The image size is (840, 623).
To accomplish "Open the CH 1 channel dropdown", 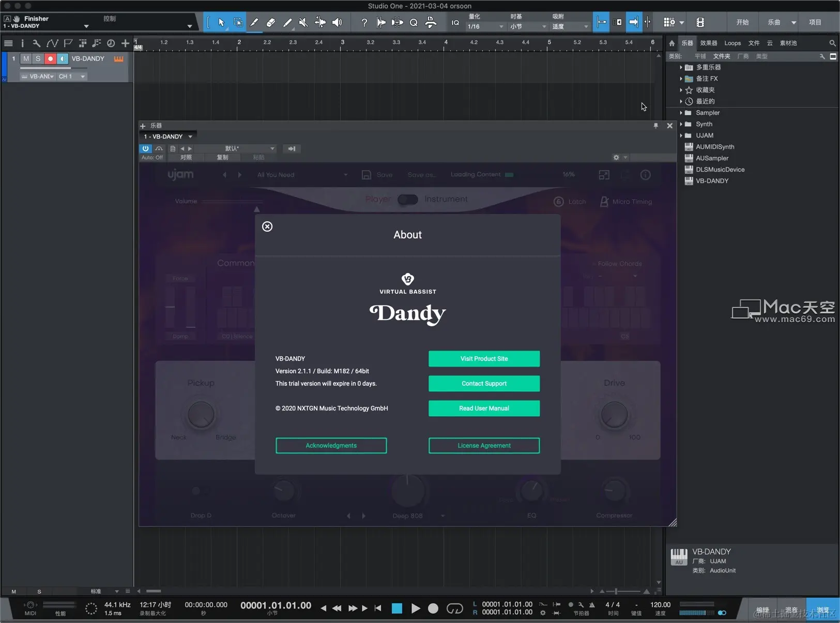I will (x=71, y=77).
